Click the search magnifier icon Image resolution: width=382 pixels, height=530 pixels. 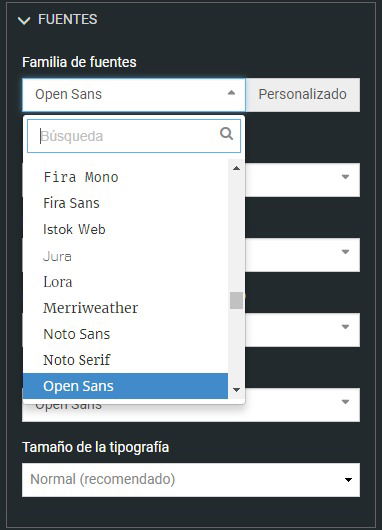tap(226, 134)
